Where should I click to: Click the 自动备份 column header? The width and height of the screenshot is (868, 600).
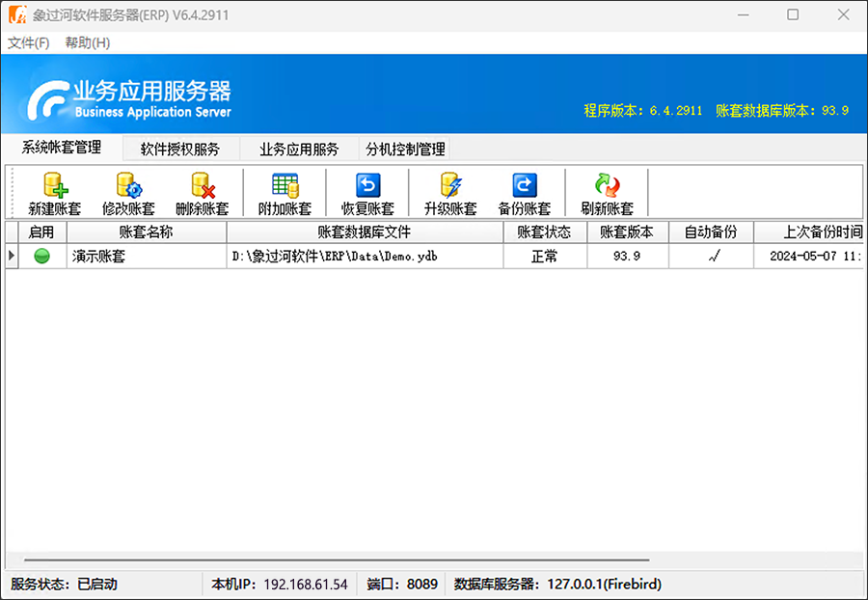click(711, 232)
